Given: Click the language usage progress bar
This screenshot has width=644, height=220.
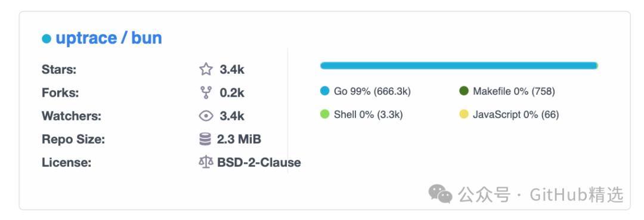Looking at the screenshot, I should 459,66.
